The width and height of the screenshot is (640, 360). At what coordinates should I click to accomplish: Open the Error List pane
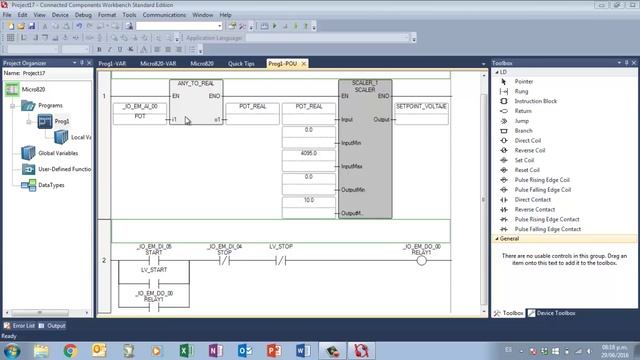tap(19, 326)
